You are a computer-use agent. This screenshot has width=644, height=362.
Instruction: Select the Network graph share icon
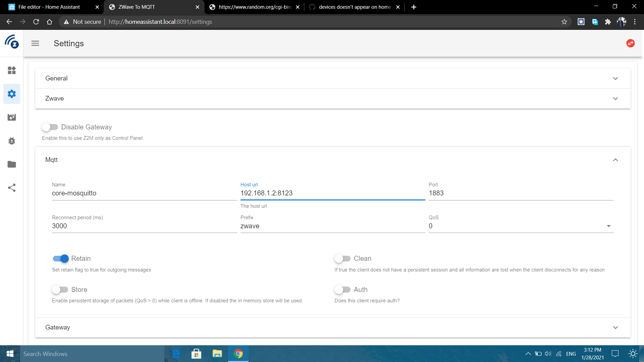pyautogui.click(x=12, y=188)
